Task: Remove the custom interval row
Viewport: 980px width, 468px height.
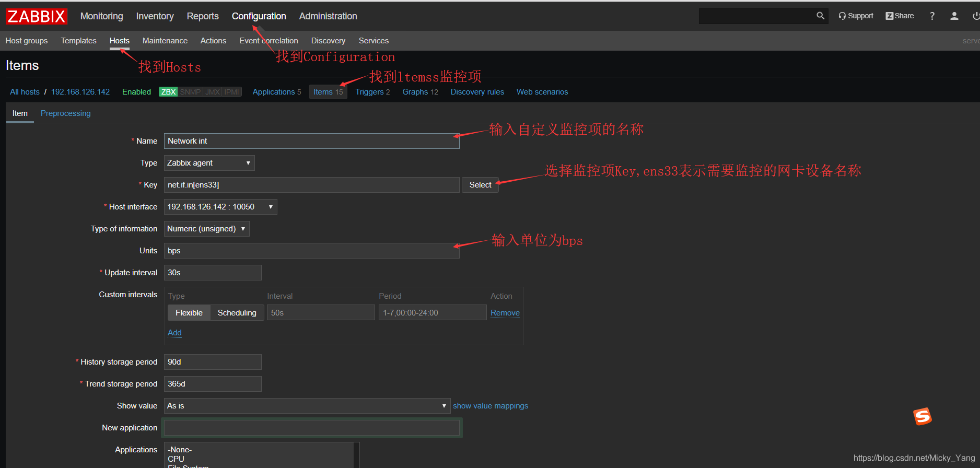Action: (x=505, y=313)
